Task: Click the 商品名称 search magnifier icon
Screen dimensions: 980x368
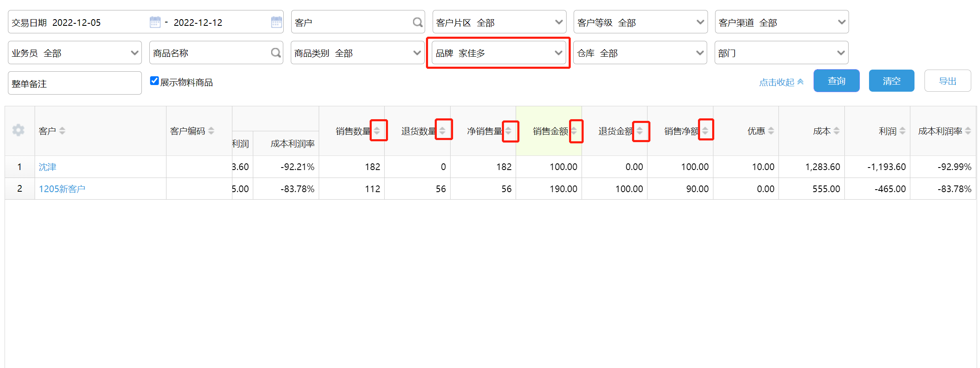Action: (x=275, y=53)
